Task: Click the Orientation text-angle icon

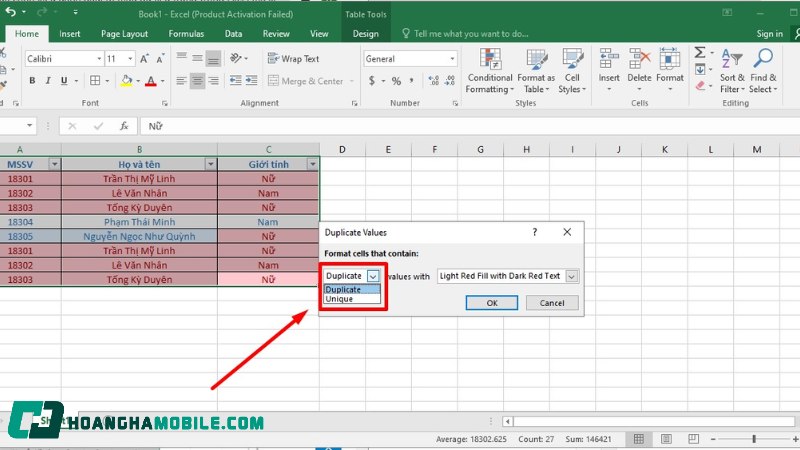Action: click(236, 58)
